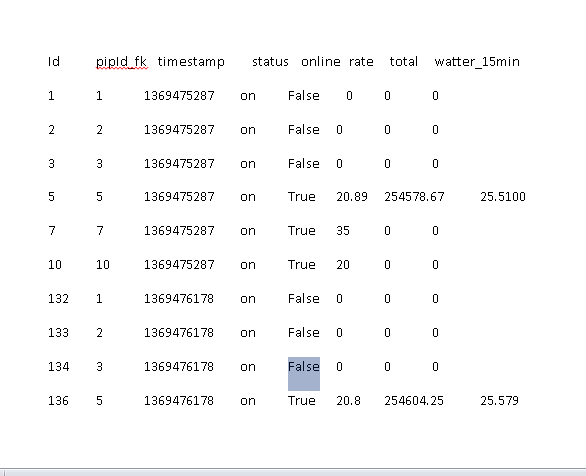The height and width of the screenshot is (476, 586).
Task: Click the total column header
Action: click(x=404, y=62)
